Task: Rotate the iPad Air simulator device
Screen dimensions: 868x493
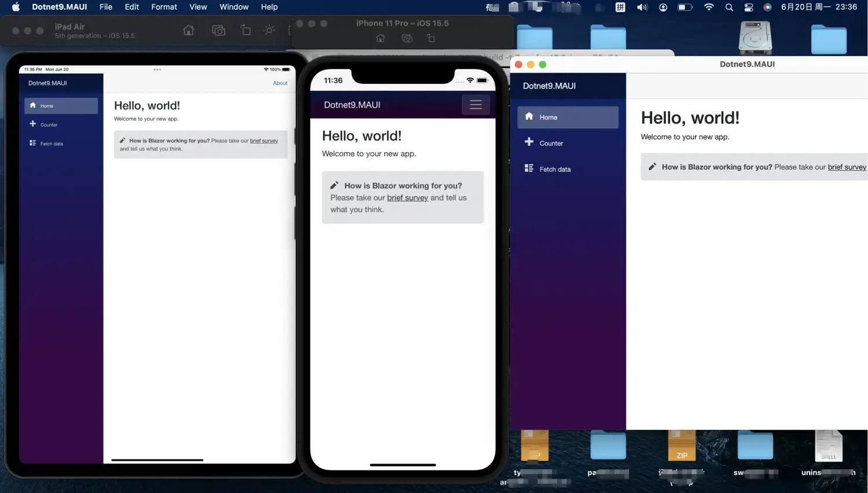Action: coord(245,30)
